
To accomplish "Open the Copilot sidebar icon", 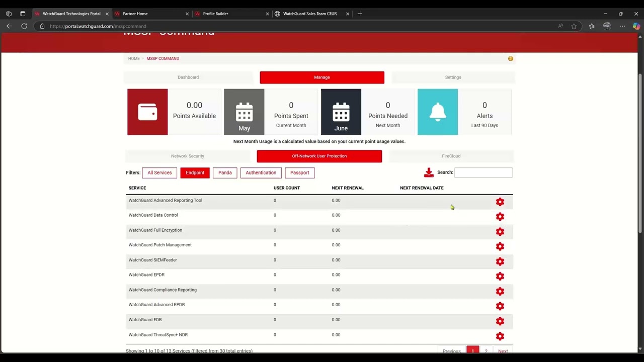I will pyautogui.click(x=636, y=26).
